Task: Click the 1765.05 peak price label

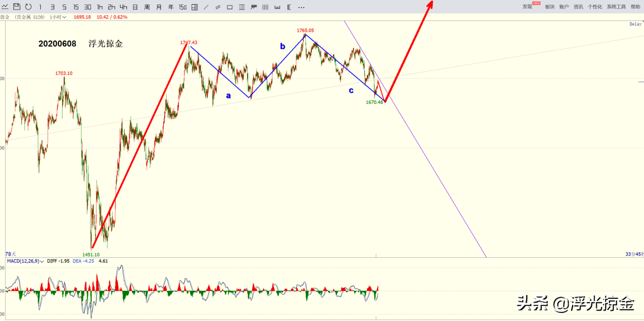Action: 305,31
